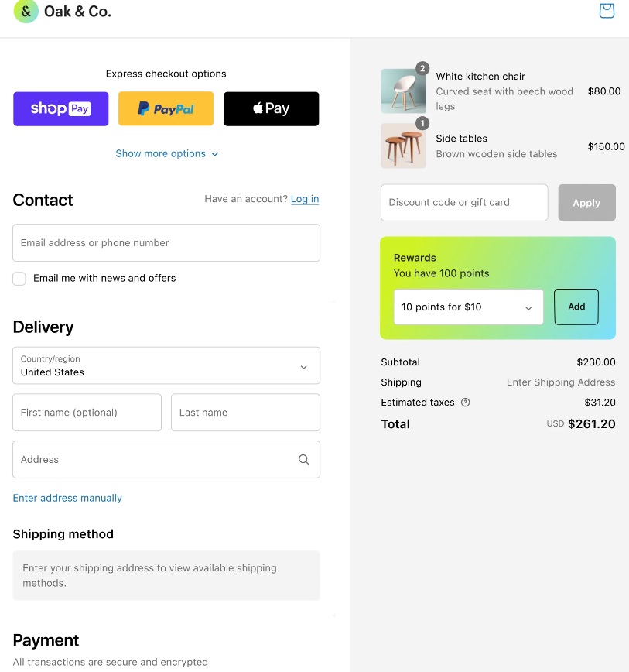
Task: Add the reward points
Action: coord(576,307)
